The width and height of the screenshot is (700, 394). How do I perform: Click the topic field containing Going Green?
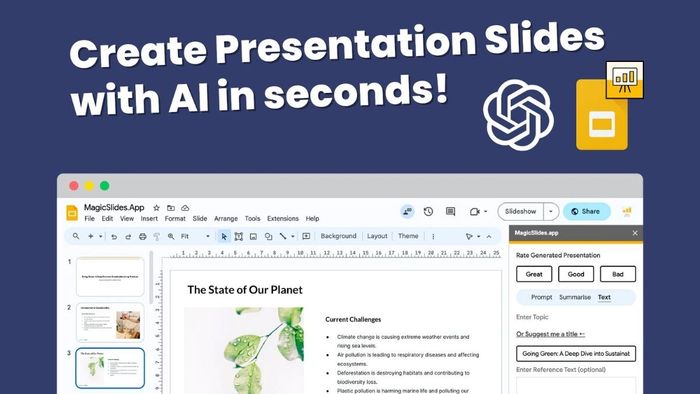coord(576,353)
